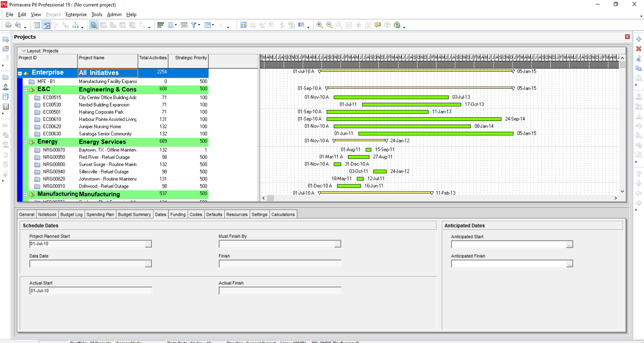Open Print Preview
This screenshot has width=644, height=343.
18,25
